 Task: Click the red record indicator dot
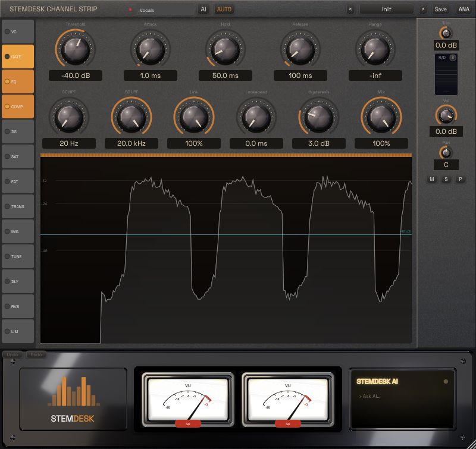[130, 10]
